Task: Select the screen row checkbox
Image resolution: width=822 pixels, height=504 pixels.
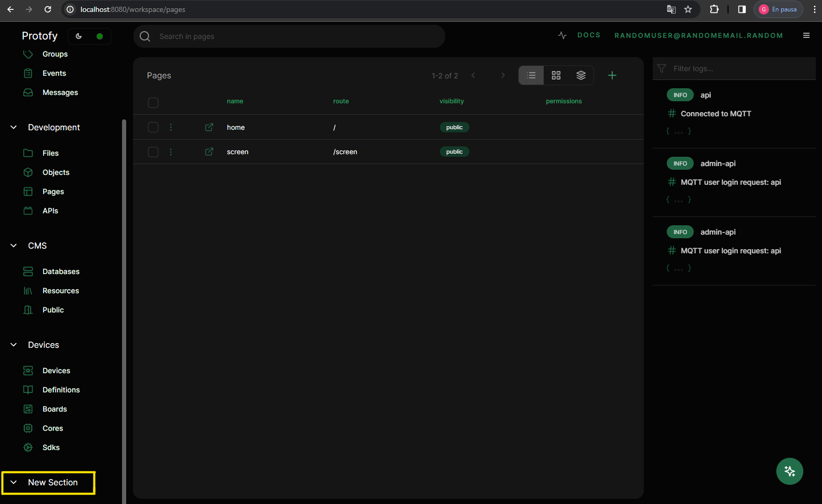Action: [x=153, y=152]
